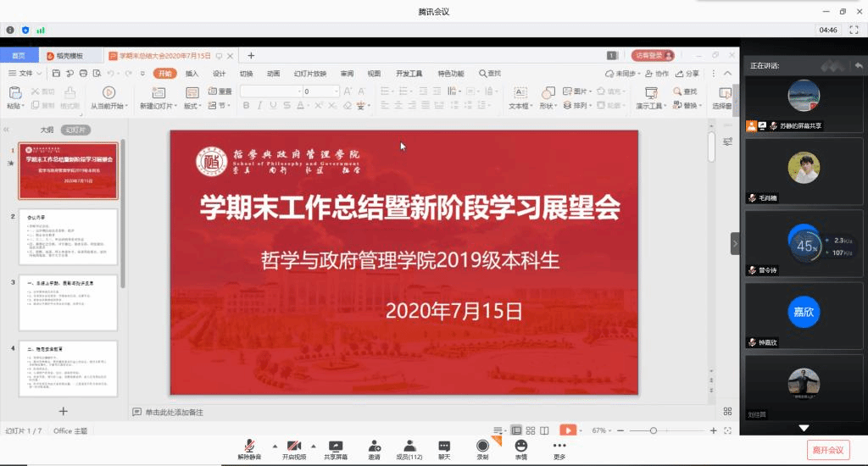Viewport: 868px width, 466px height.
Task: Toggle Italic formatting
Action: click(259, 105)
